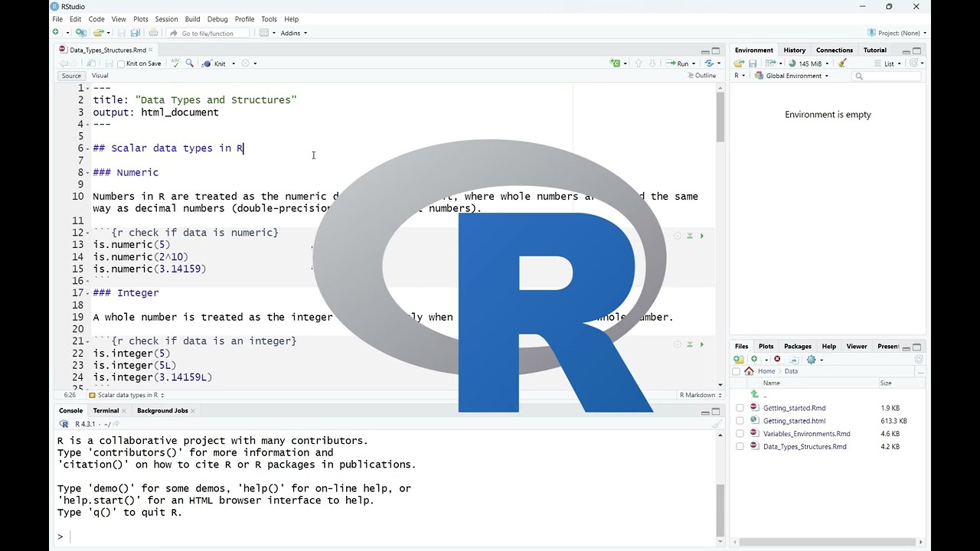Click the spell check ABC icon
The width and height of the screenshot is (980, 551).
[x=175, y=64]
